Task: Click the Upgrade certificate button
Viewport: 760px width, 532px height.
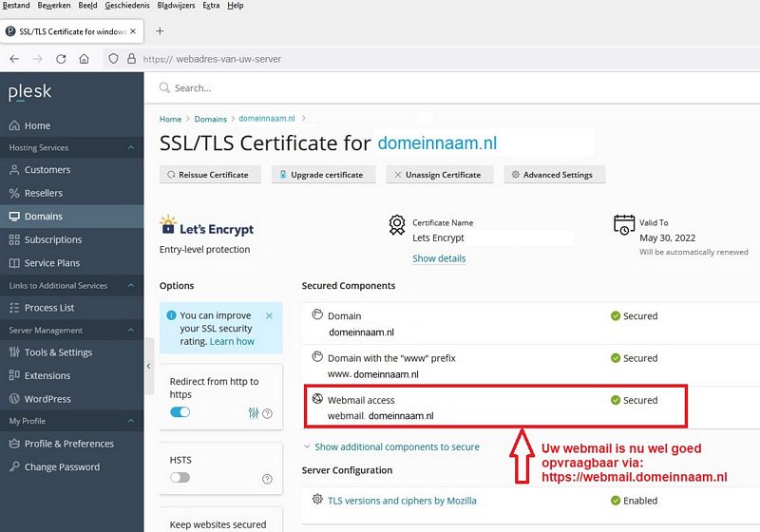Action: 323,175
